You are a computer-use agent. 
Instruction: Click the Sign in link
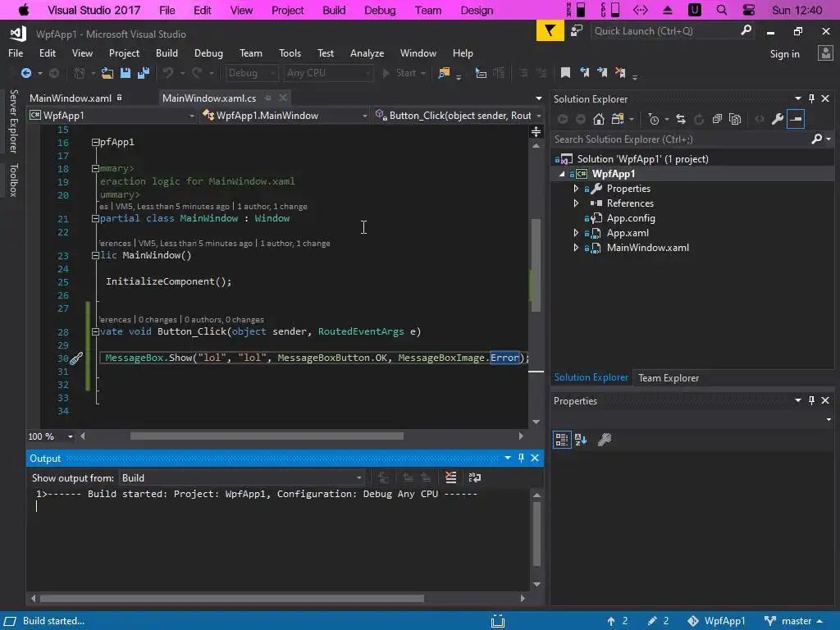tap(784, 53)
